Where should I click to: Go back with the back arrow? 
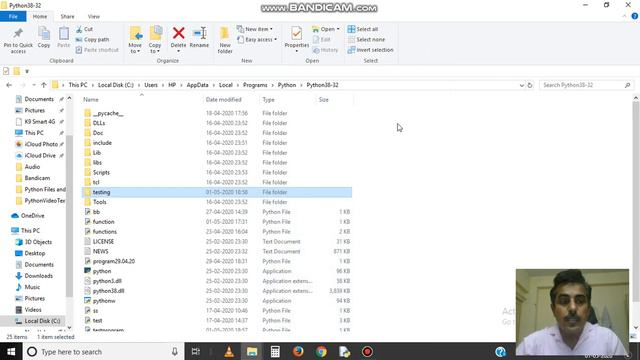tap(9, 85)
